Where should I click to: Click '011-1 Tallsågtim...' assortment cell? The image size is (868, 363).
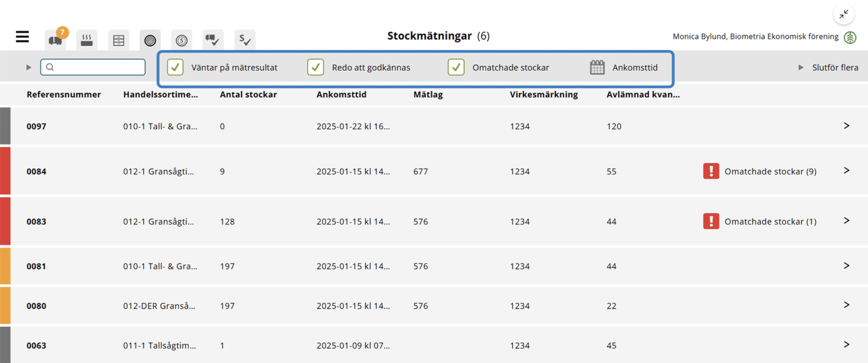coord(159,345)
